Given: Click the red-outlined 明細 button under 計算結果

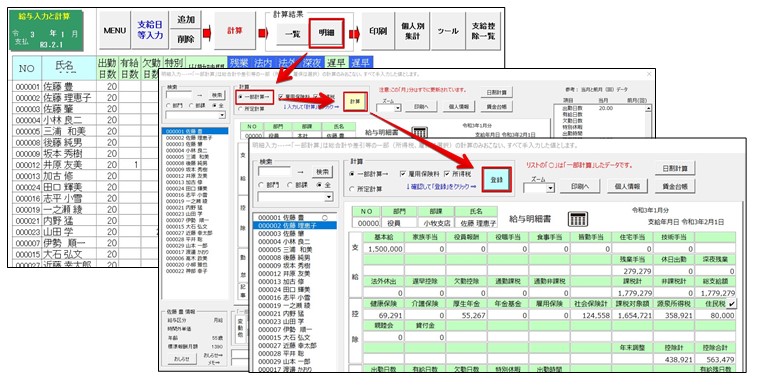Looking at the screenshot, I should [326, 33].
